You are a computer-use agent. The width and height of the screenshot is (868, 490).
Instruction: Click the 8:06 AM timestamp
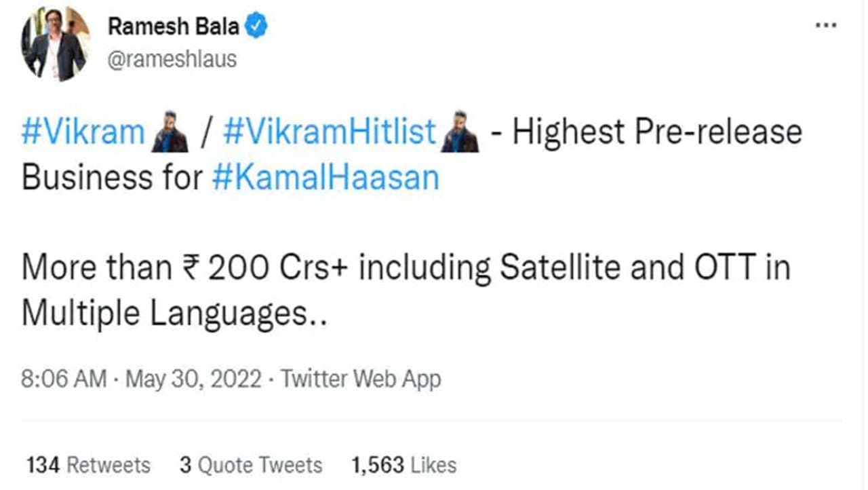pos(64,379)
